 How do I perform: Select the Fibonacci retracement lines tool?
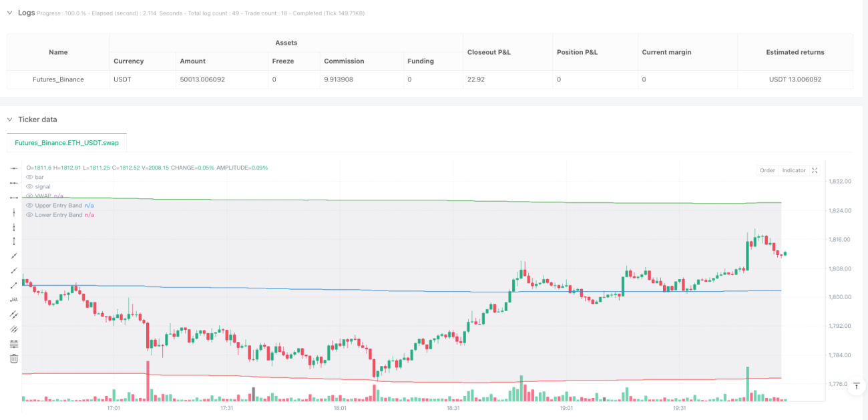point(14,344)
